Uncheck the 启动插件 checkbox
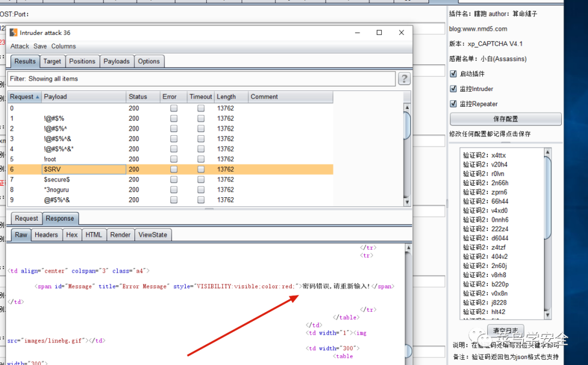 pyautogui.click(x=454, y=74)
